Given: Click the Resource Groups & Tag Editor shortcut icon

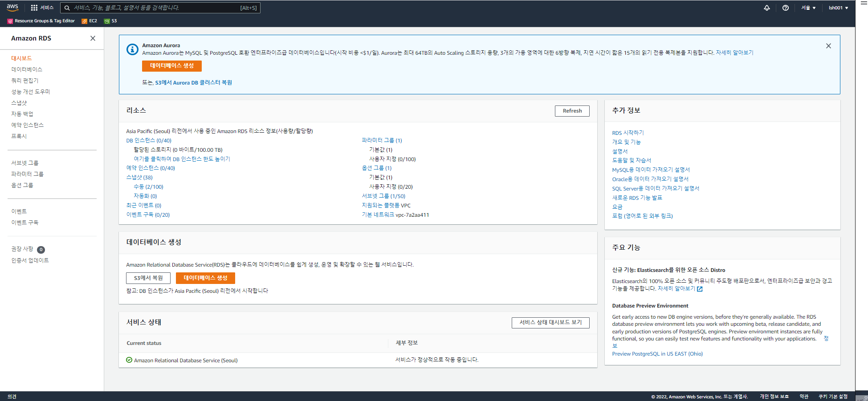Looking at the screenshot, I should [x=10, y=21].
